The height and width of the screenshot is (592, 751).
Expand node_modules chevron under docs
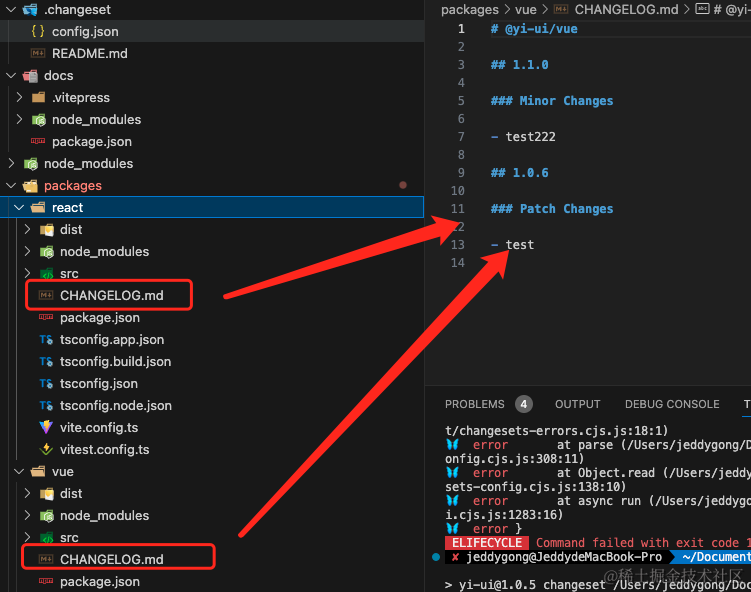tap(19, 119)
